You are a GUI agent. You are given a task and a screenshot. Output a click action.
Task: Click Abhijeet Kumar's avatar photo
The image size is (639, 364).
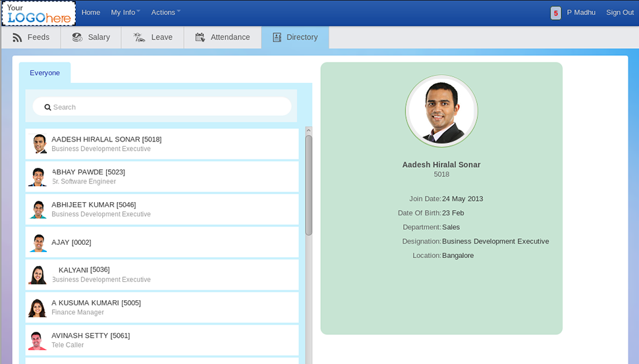[38, 209]
